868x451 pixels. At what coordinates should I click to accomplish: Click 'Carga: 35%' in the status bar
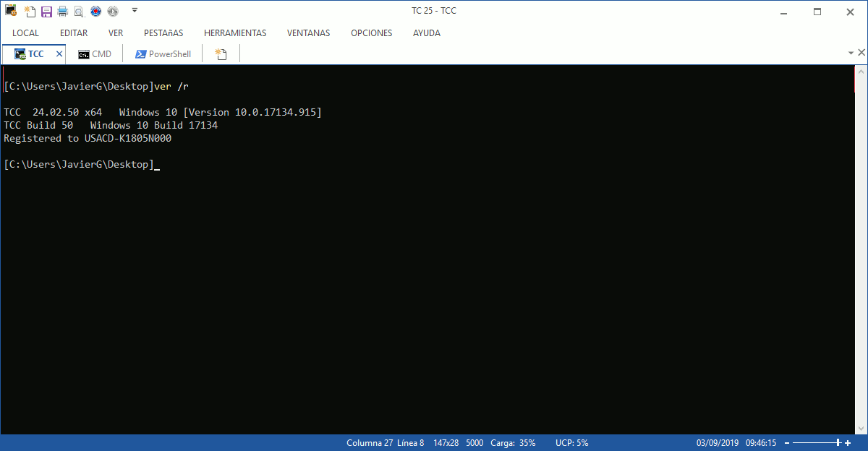click(x=514, y=443)
